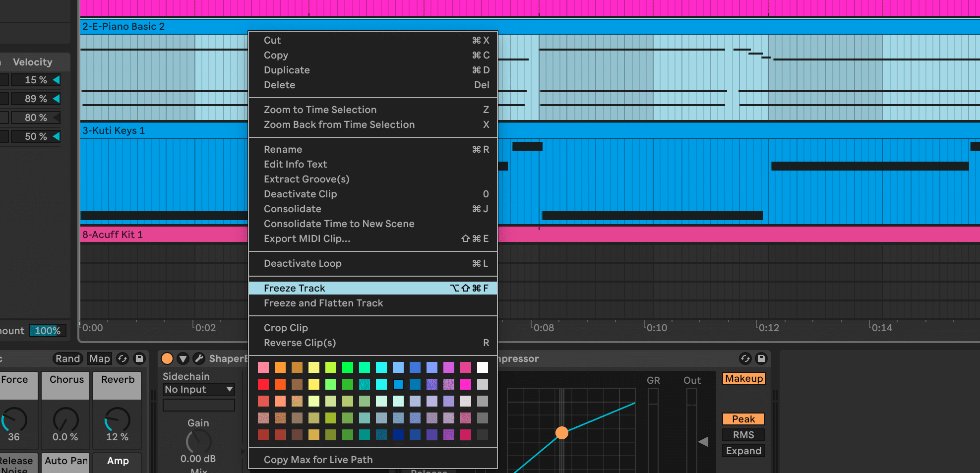The width and height of the screenshot is (980, 473).
Task: Open ShaperBox plugin window via wrench icon
Action: [198, 358]
